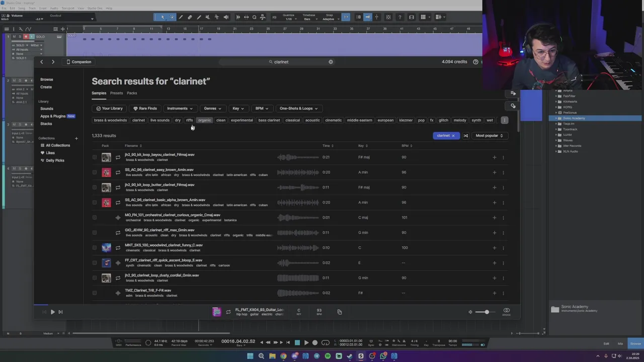Start playback in Studio One transport
The width and height of the screenshot is (644, 362).
pos(306,343)
